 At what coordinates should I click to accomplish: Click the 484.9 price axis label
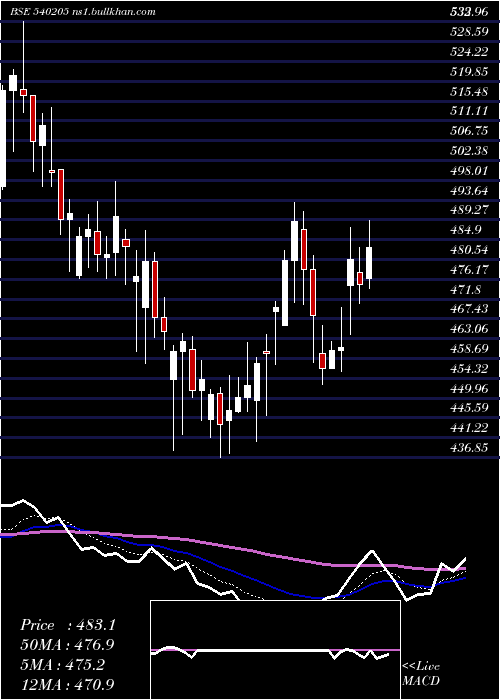[x=465, y=230]
